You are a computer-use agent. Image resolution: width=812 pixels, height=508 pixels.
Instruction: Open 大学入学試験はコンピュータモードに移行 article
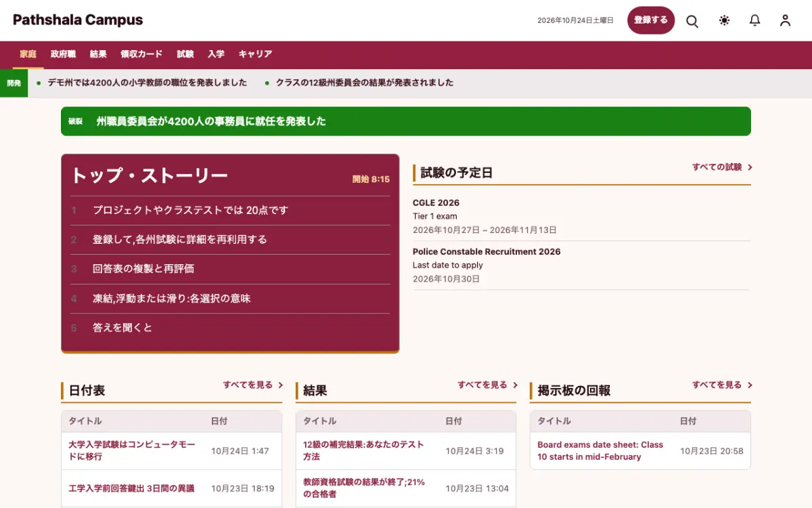point(132,450)
